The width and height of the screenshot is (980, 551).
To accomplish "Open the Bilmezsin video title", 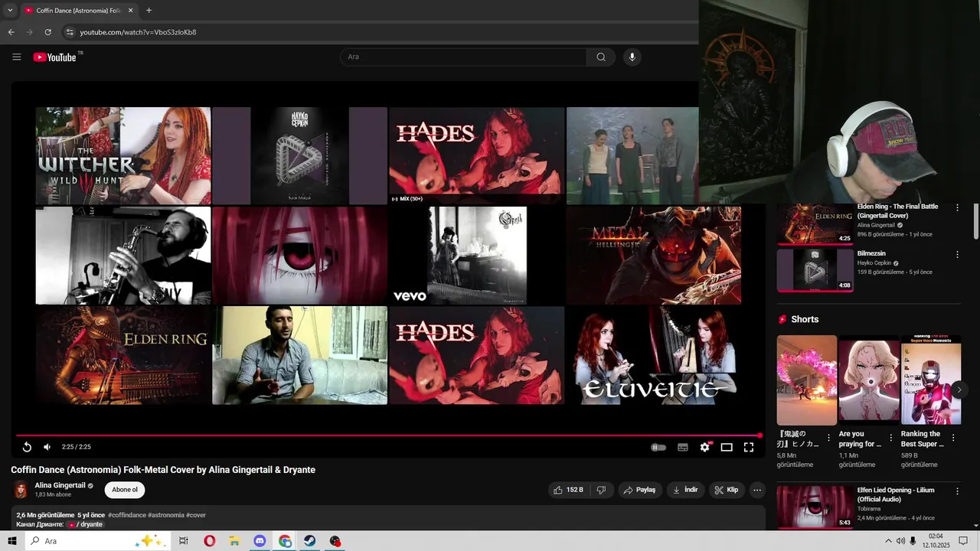I will (871, 253).
